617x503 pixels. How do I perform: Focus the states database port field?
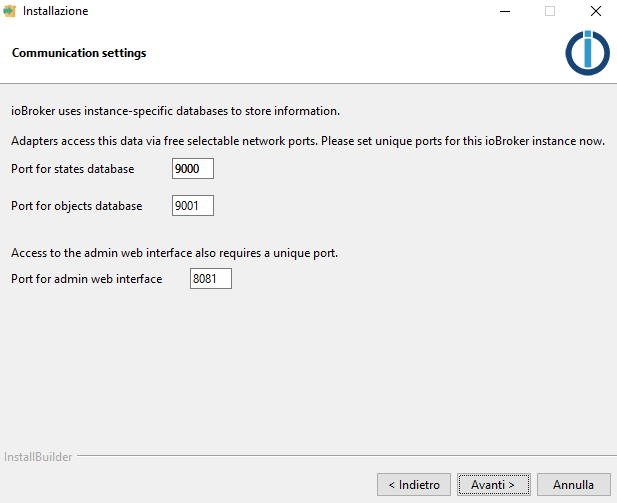click(193, 168)
